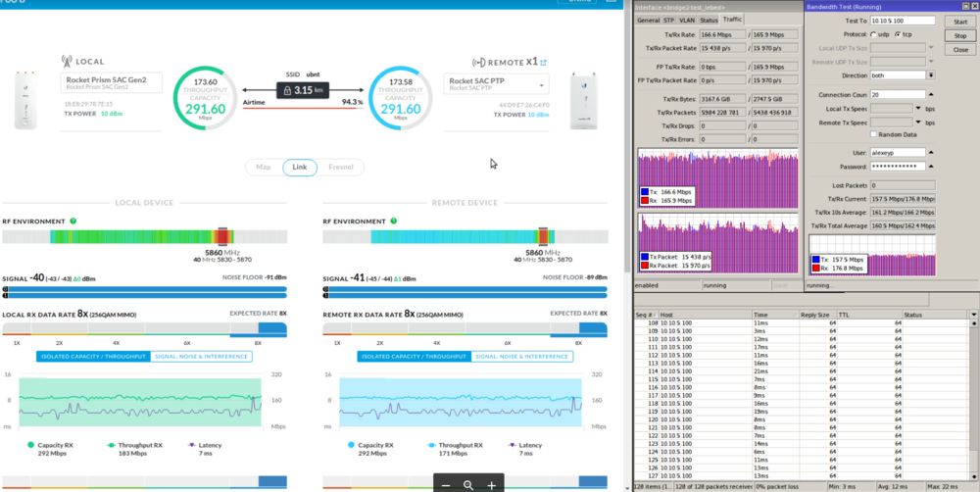The height and width of the screenshot is (492, 980).
Task: Click the Bandwidth Test window restore icon
Action: click(x=965, y=7)
